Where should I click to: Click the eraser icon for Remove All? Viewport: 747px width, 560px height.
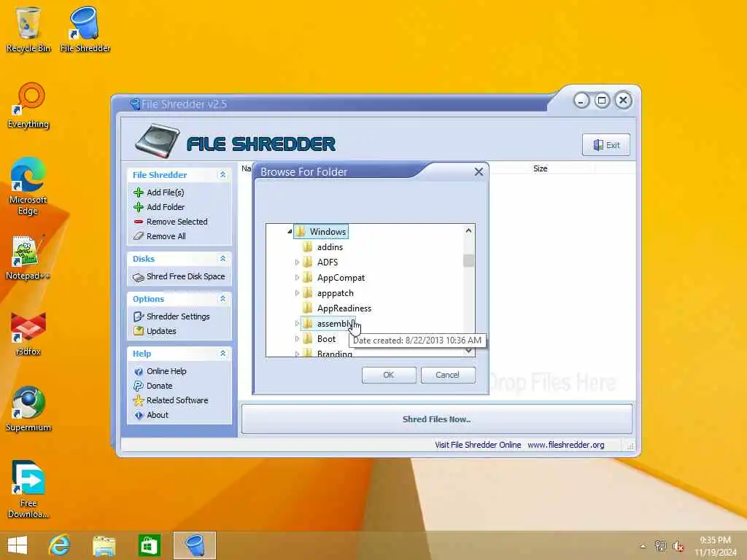(138, 236)
